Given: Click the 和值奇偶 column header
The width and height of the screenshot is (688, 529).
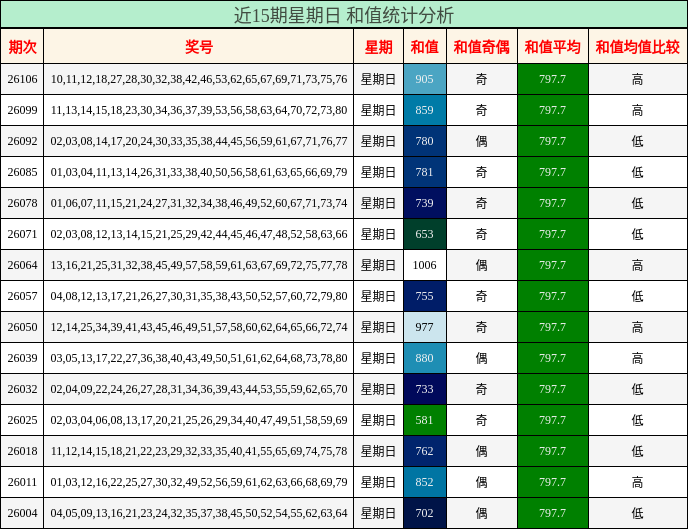Looking at the screenshot, I should [481, 46].
